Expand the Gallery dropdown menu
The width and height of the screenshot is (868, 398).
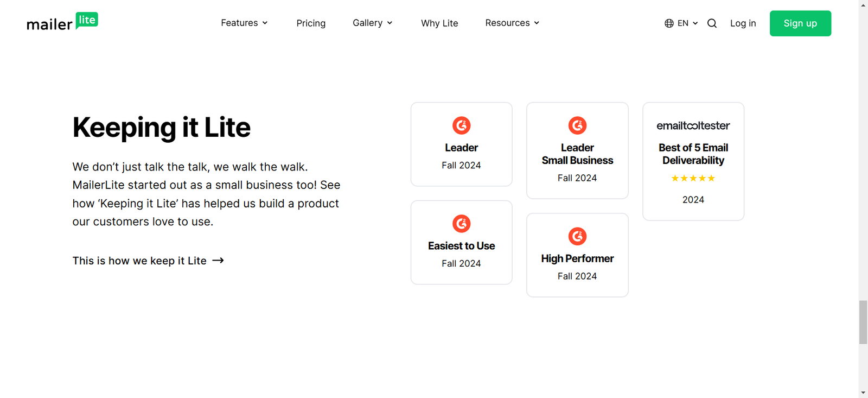[373, 23]
